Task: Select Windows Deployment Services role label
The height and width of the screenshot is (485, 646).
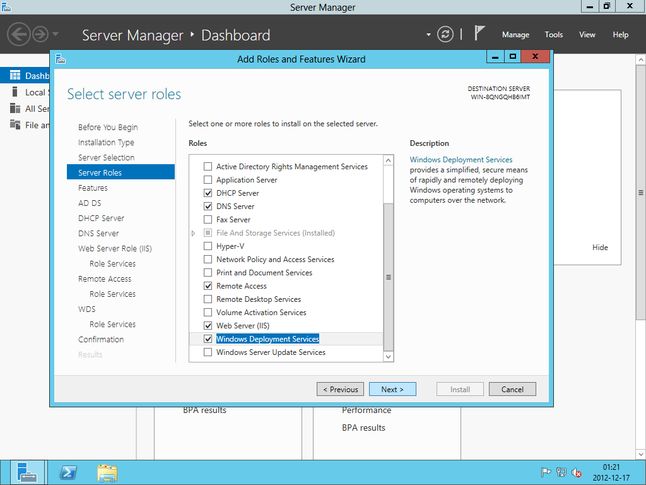Action: [x=267, y=339]
